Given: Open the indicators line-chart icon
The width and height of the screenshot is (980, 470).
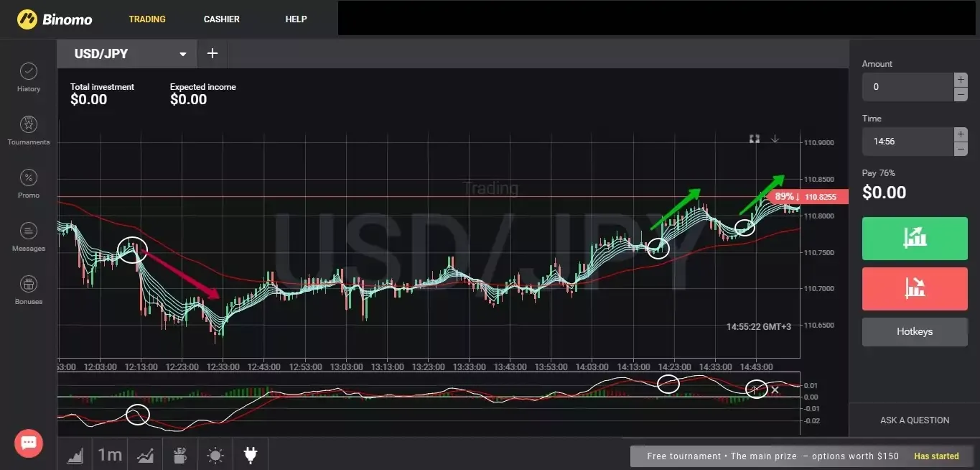Looking at the screenshot, I should pos(146,454).
